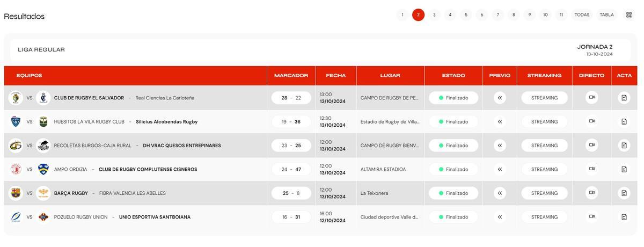Click score 24 - 47
The height and width of the screenshot is (247, 644).
pyautogui.click(x=291, y=169)
